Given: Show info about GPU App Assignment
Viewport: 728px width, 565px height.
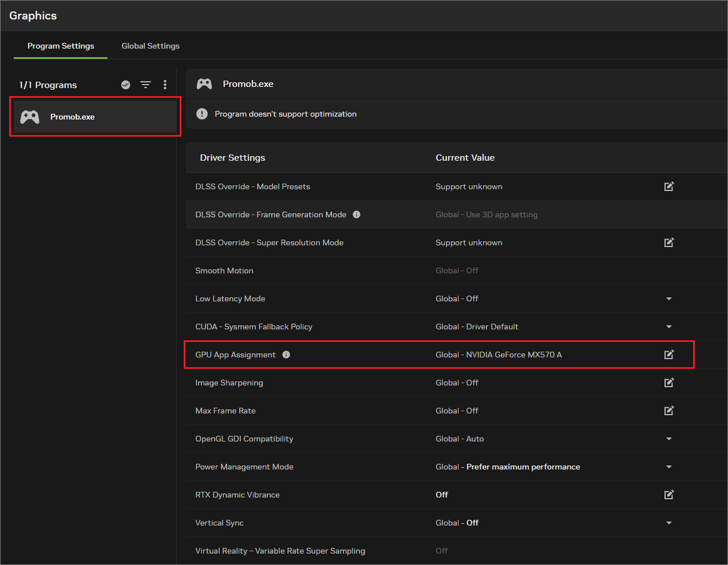Looking at the screenshot, I should click(286, 355).
